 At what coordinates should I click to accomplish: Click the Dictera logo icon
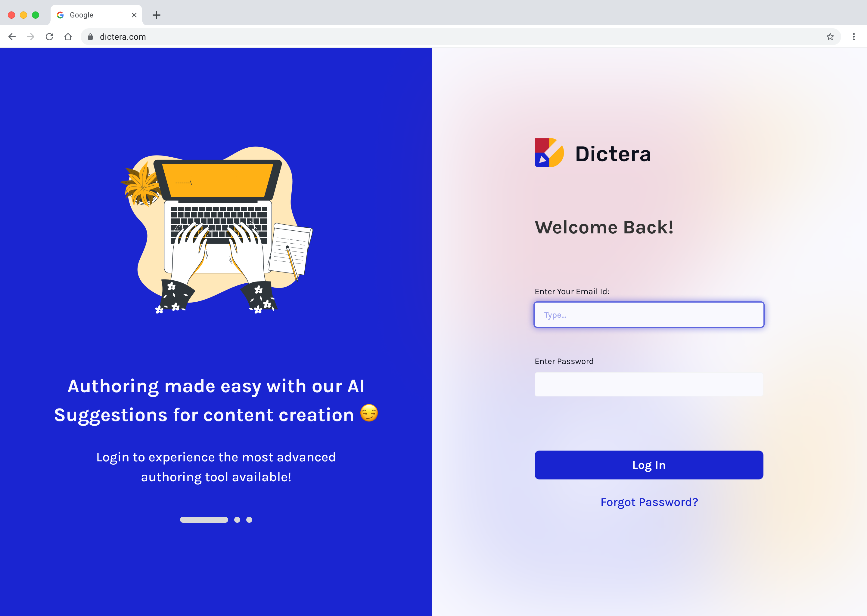point(549,153)
